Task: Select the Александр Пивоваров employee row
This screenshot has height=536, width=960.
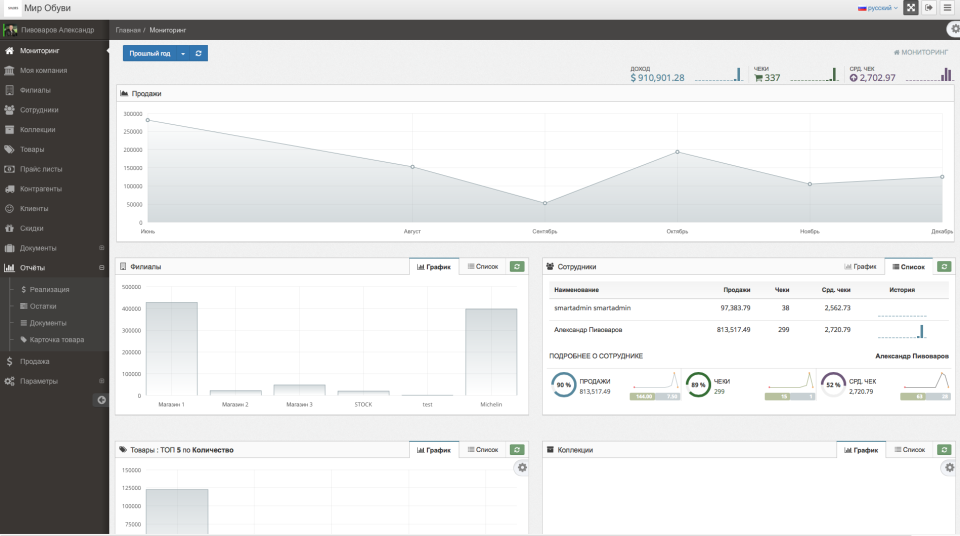Action: coord(748,330)
